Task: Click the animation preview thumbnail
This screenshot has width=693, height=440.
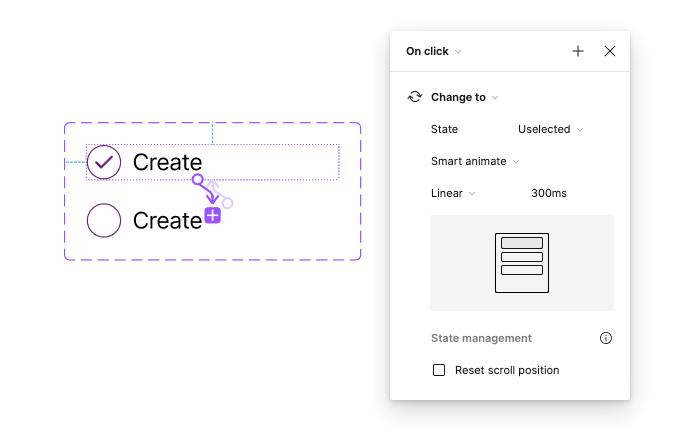Action: (522, 263)
